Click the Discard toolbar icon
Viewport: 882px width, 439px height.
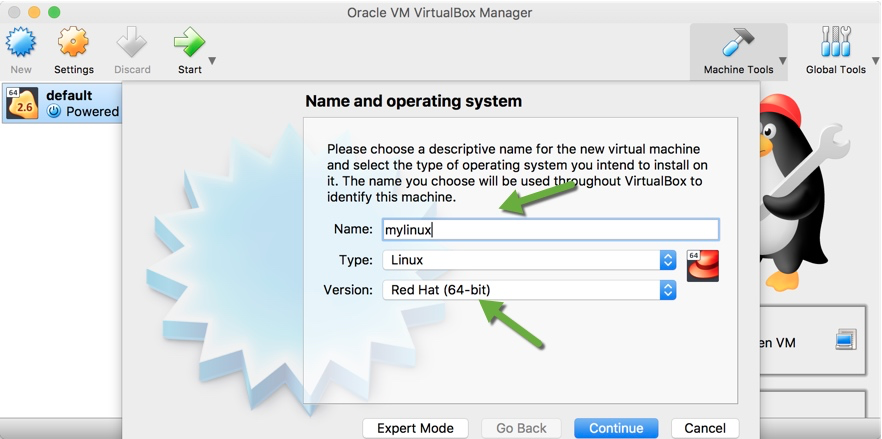(132, 43)
